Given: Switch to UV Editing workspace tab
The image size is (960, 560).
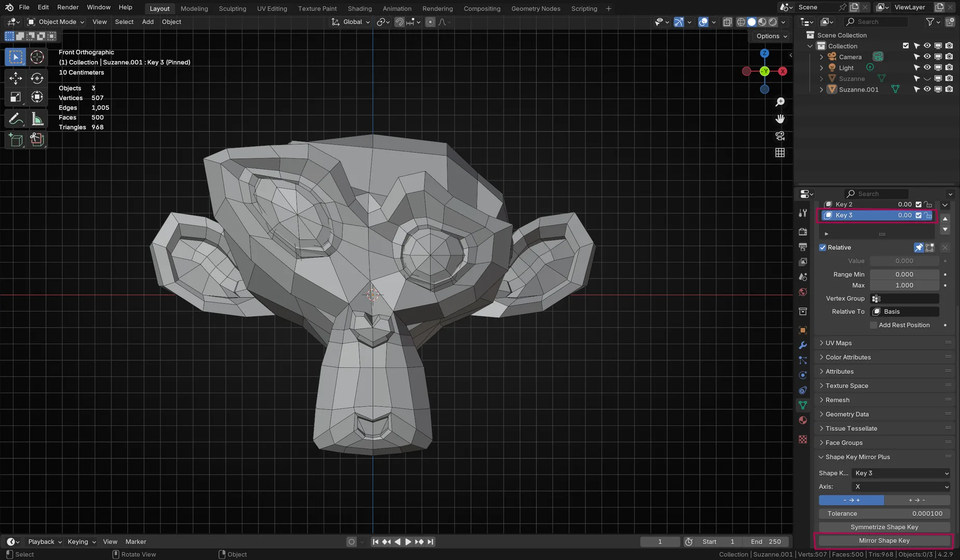Looking at the screenshot, I should pos(272,8).
